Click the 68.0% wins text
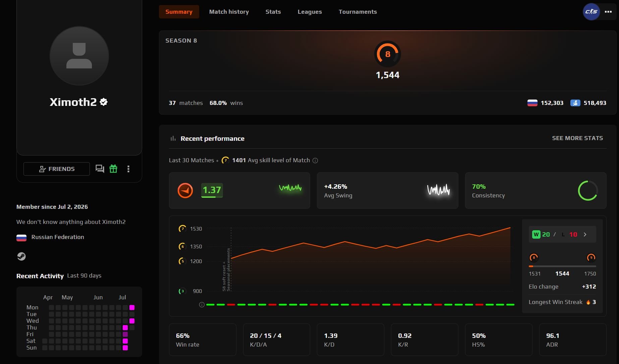The width and height of the screenshot is (619, 364). (226, 103)
